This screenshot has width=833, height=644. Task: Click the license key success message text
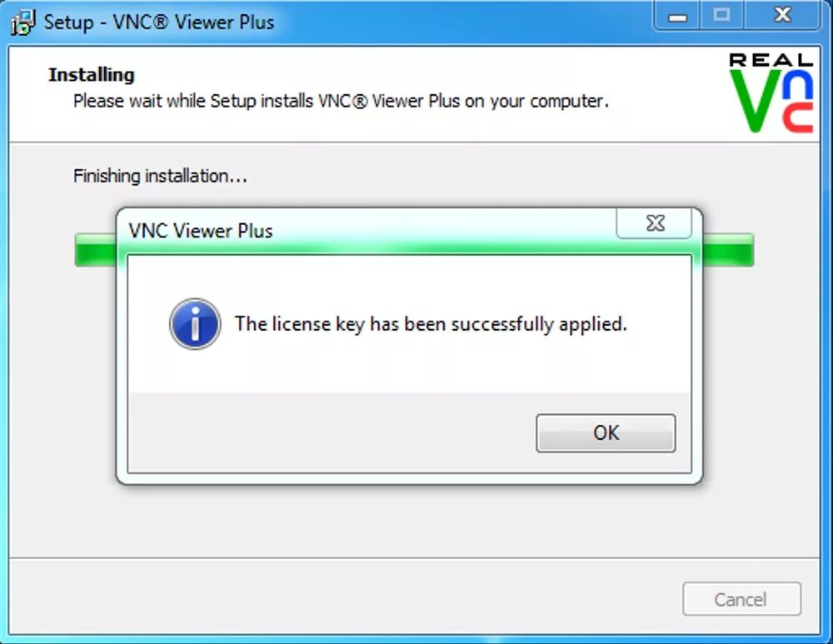pyautogui.click(x=431, y=323)
